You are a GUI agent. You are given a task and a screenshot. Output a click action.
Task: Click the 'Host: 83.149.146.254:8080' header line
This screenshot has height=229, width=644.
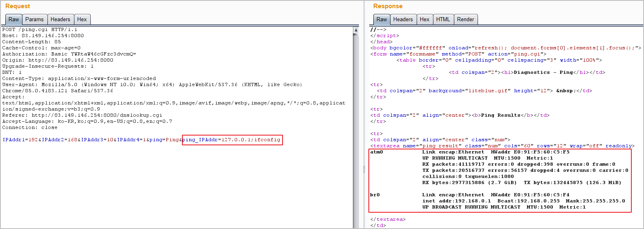coord(43,36)
